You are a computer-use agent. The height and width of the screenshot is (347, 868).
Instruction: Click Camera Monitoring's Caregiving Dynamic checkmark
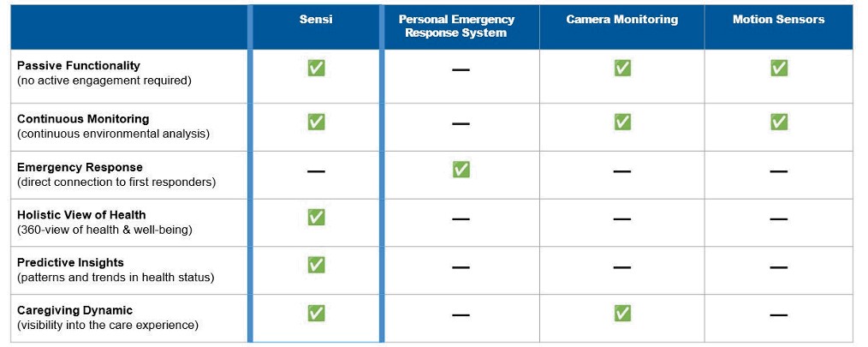[622, 314]
